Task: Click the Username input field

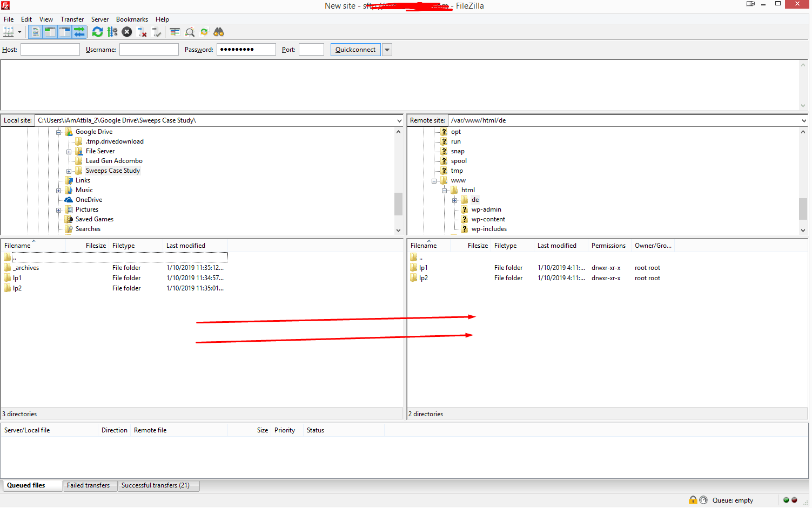Action: [x=149, y=50]
